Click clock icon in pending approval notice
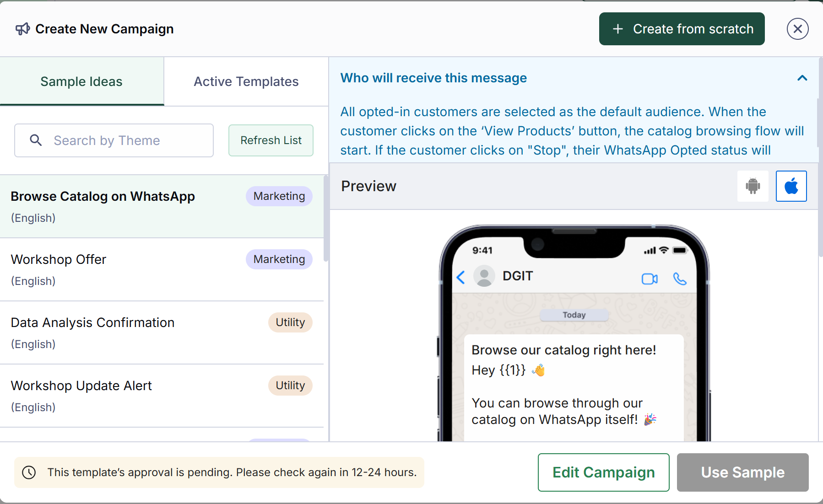The width and height of the screenshot is (823, 504). coord(29,472)
